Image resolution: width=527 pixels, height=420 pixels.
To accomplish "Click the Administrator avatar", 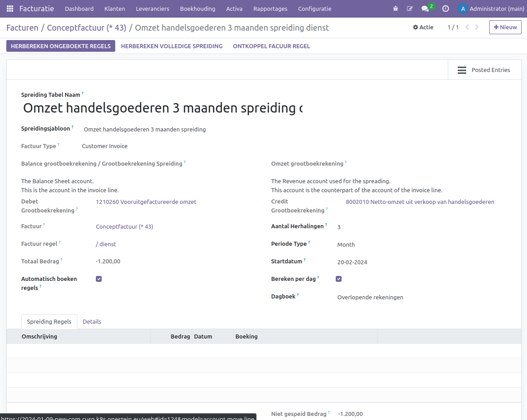I will pos(463,9).
